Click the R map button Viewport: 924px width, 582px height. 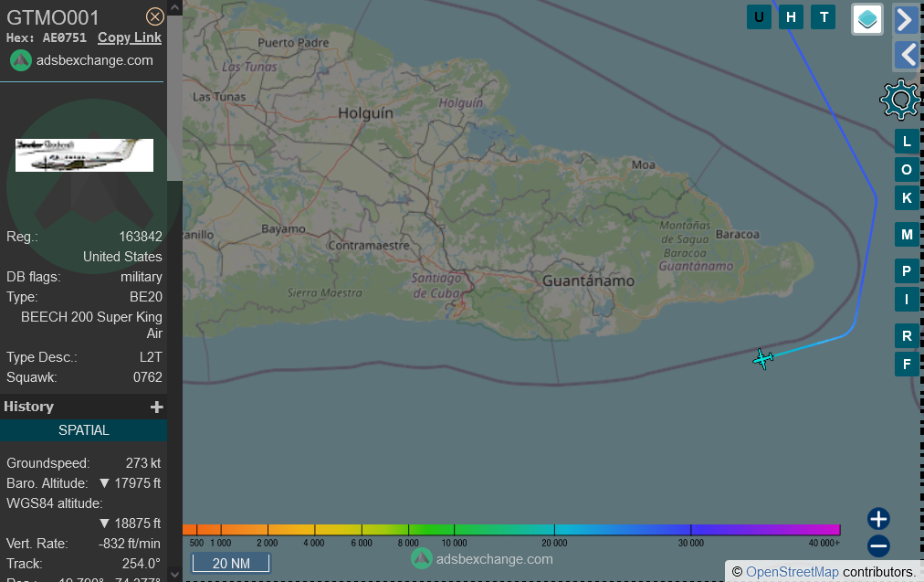coord(907,336)
